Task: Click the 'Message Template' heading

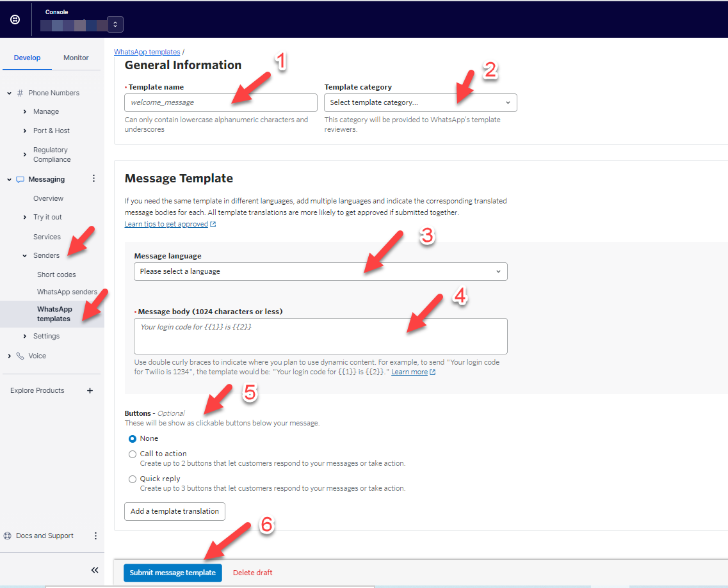Action: [x=179, y=179]
